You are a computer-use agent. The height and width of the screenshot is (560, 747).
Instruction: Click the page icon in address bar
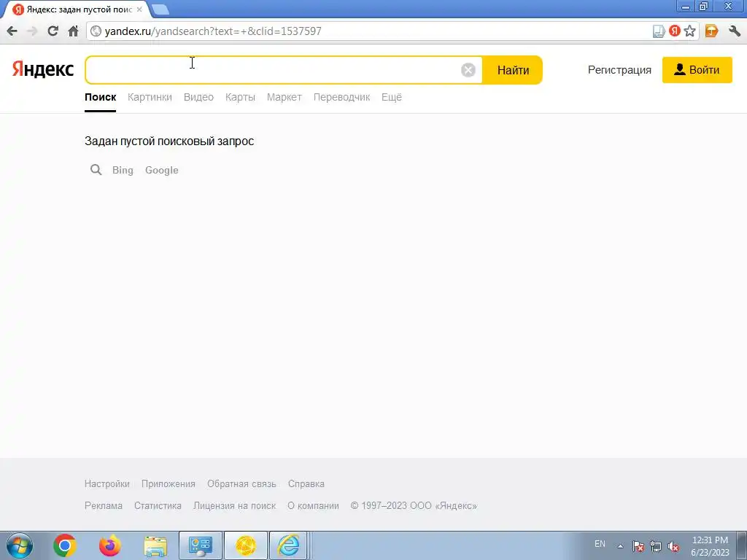click(x=659, y=31)
